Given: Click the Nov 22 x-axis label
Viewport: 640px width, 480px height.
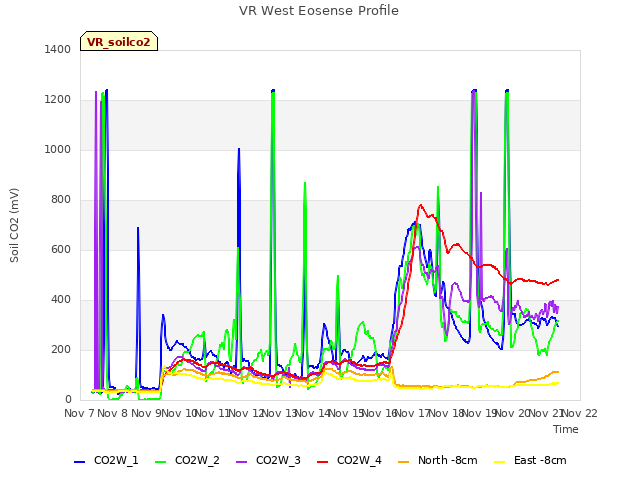Looking at the screenshot, I should [580, 413].
